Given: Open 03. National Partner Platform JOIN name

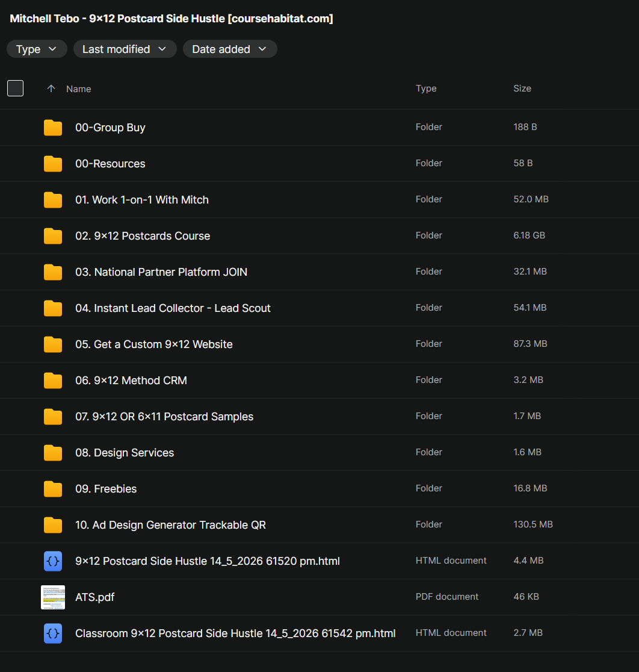Looking at the screenshot, I should 161,272.
